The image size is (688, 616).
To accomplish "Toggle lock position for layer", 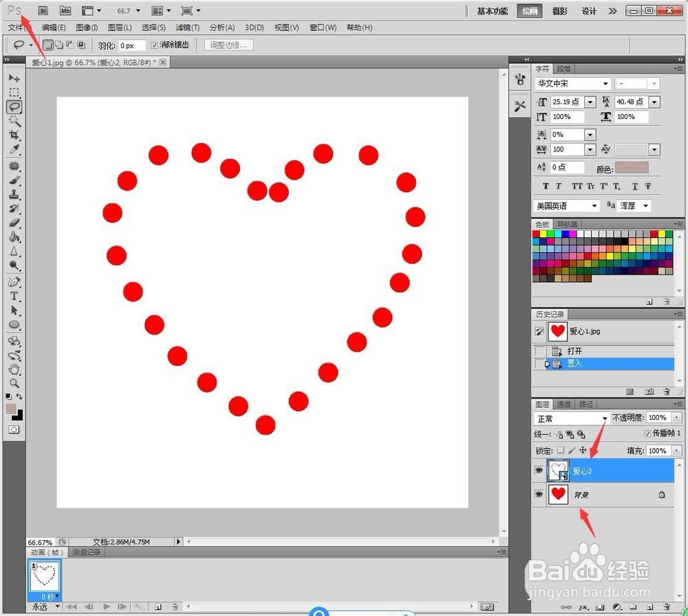I will coord(583,450).
